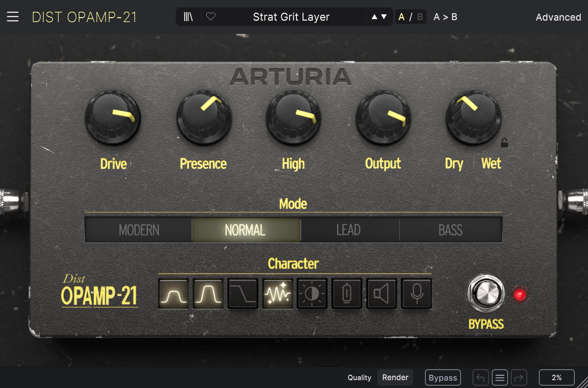Toggle first narrow bandpass character button

tap(173, 293)
